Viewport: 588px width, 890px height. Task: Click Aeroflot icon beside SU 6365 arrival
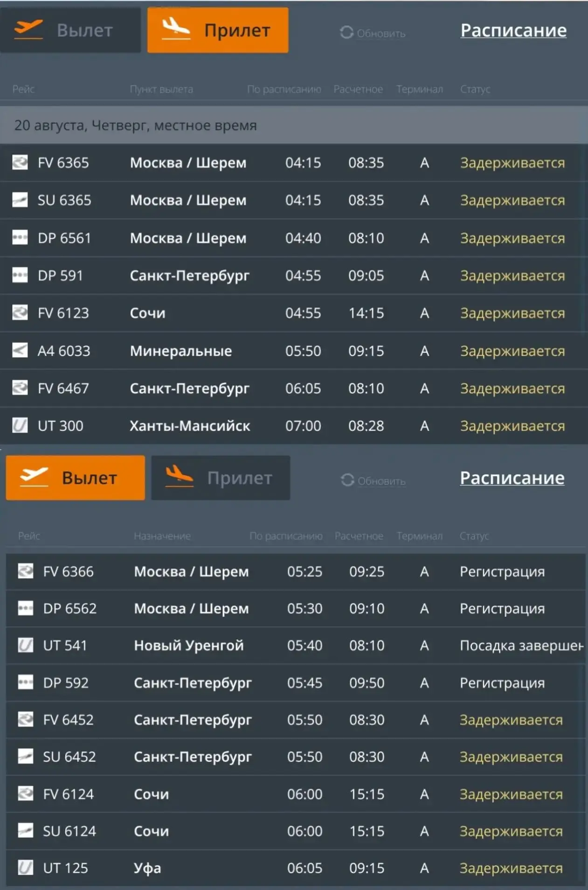(x=20, y=200)
